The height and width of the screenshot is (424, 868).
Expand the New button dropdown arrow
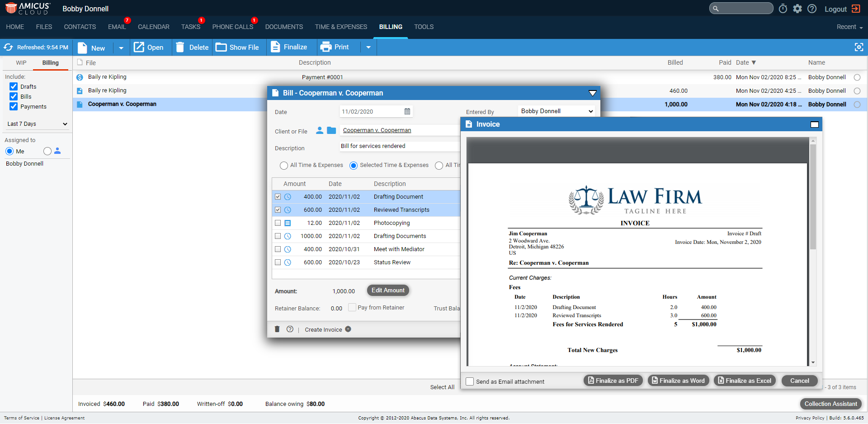[x=121, y=48]
